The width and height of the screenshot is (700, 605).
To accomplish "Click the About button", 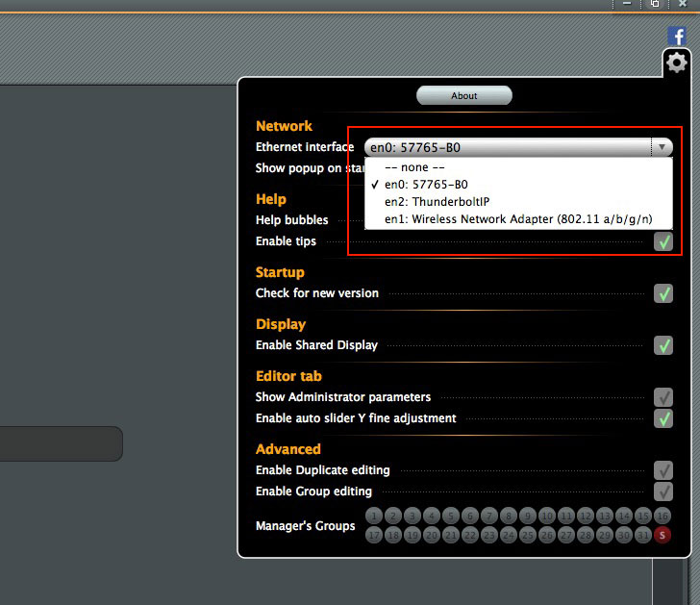I will (464, 95).
